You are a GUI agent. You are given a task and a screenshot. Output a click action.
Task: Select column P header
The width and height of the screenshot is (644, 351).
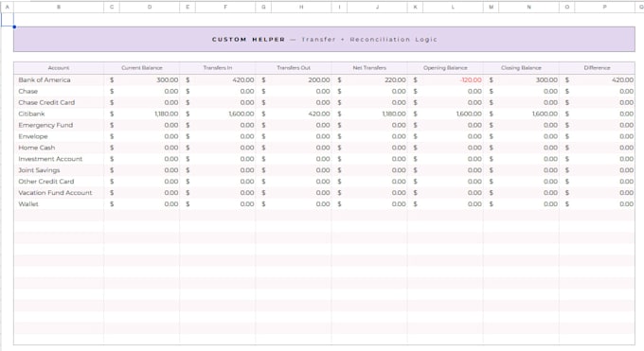coord(604,7)
